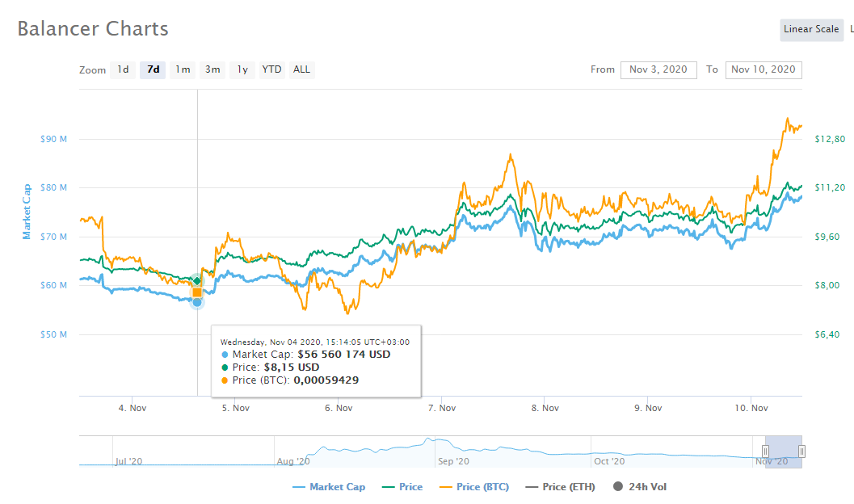Click the 4. Nov axis label
Viewport: 854px width, 504px height.
click(x=133, y=408)
